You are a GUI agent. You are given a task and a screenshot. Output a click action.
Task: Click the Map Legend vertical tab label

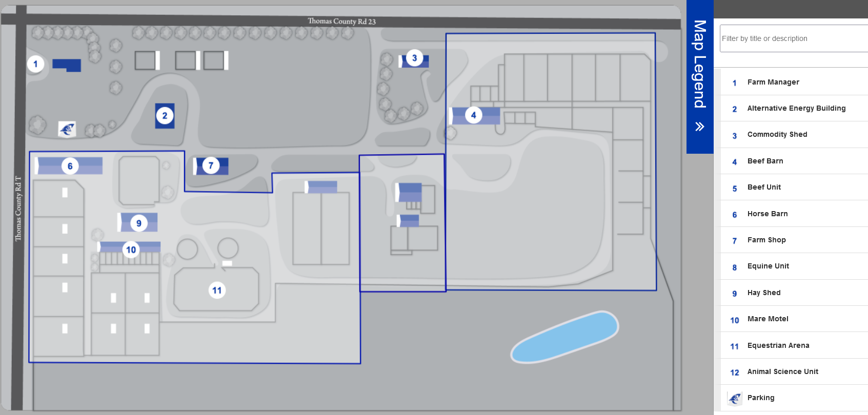pos(700,64)
